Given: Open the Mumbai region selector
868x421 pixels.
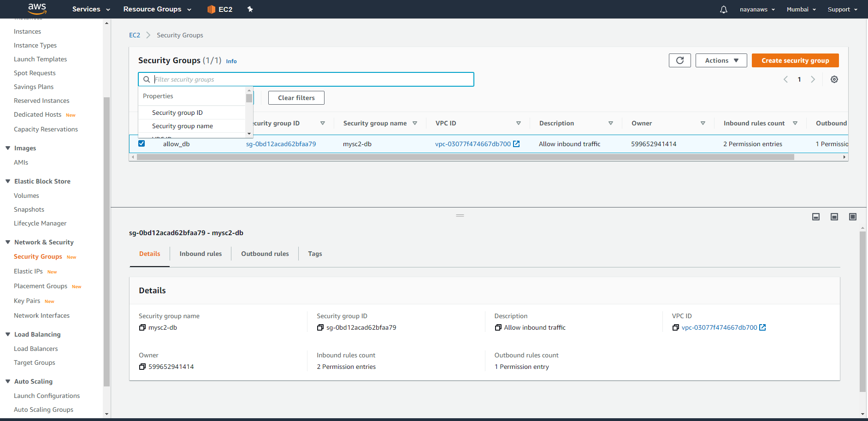Looking at the screenshot, I should [800, 9].
